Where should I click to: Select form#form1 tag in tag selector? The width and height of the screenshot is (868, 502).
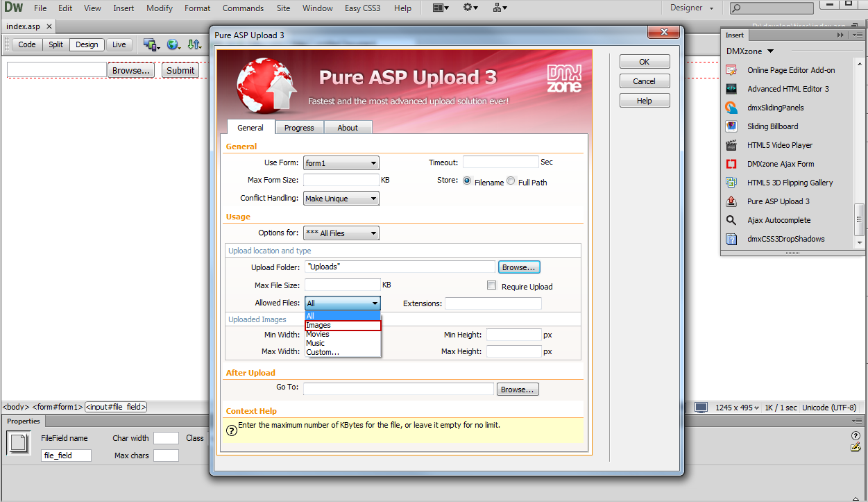[58, 408]
